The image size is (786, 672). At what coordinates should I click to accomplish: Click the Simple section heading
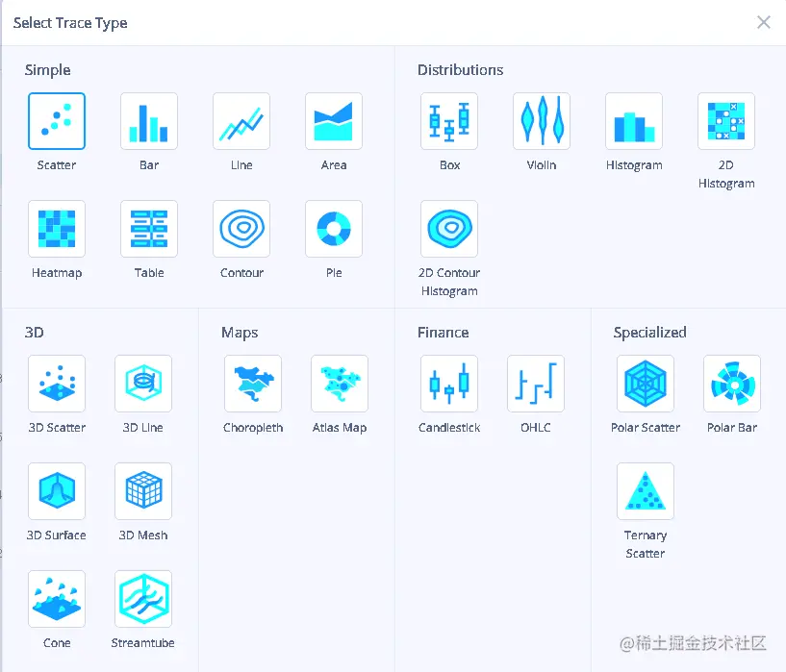point(47,70)
